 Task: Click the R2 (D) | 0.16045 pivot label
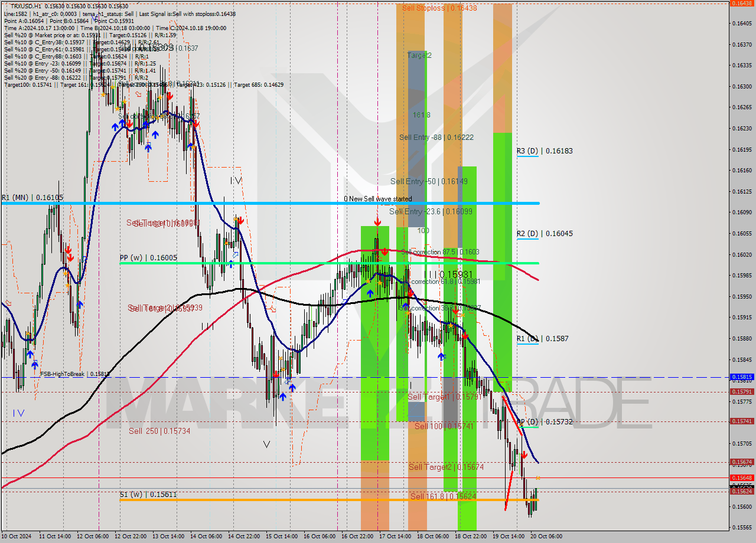point(545,234)
